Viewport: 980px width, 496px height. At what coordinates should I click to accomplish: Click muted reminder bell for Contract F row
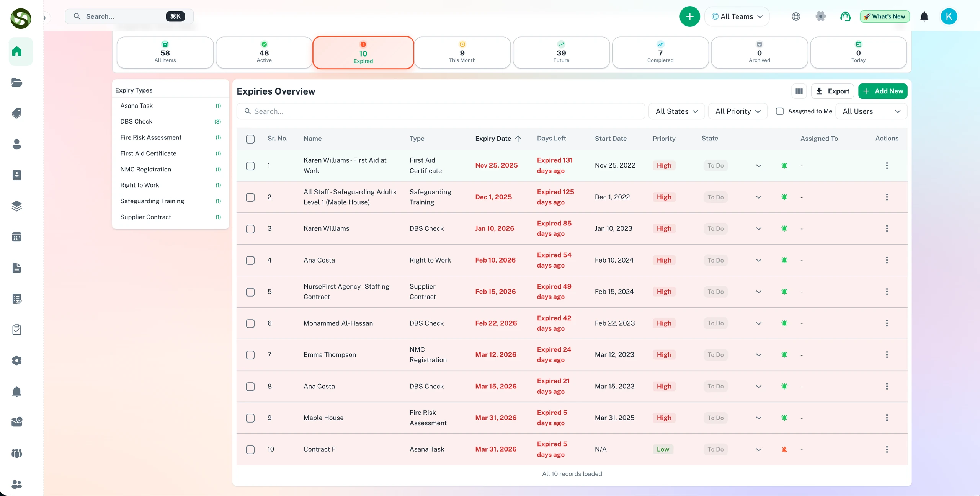tap(784, 450)
